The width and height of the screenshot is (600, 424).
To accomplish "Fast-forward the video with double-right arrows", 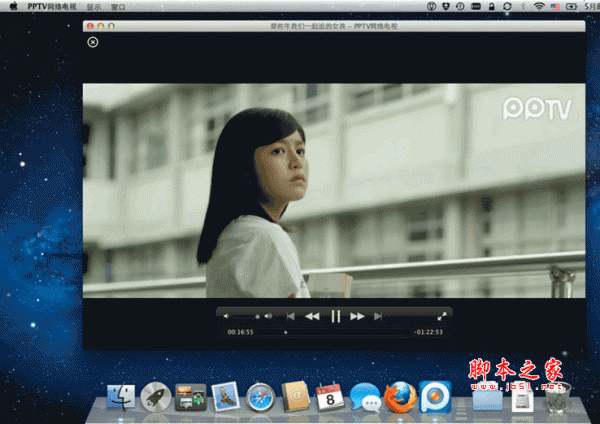I will point(357,316).
